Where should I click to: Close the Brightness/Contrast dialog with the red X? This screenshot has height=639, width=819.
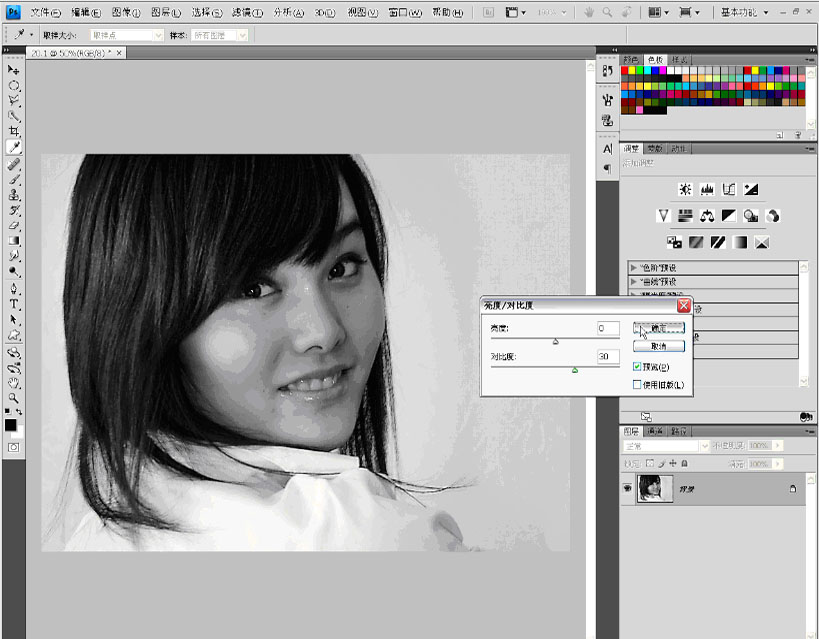click(x=684, y=306)
